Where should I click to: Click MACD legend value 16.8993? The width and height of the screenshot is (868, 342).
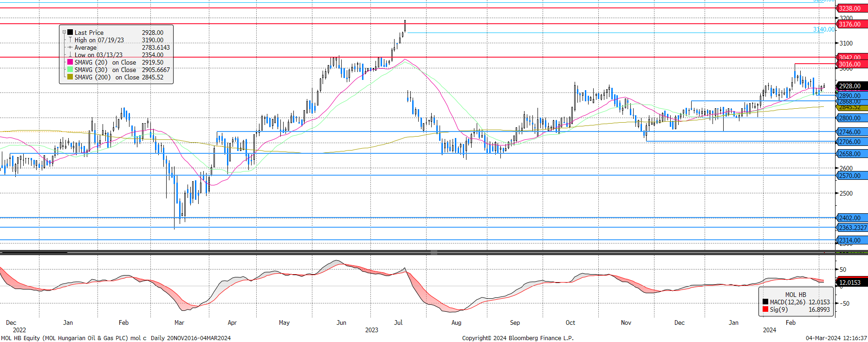coord(819,309)
